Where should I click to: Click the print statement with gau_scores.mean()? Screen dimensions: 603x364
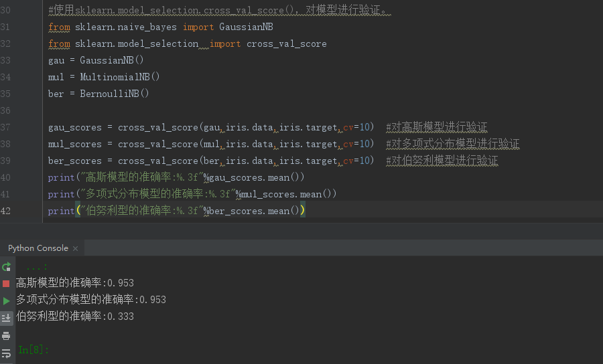pyautogui.click(x=176, y=177)
